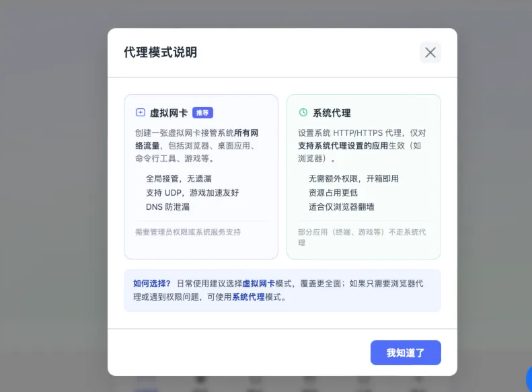Select the 系统代理 card heading
The width and height of the screenshot is (532, 392).
point(332,113)
